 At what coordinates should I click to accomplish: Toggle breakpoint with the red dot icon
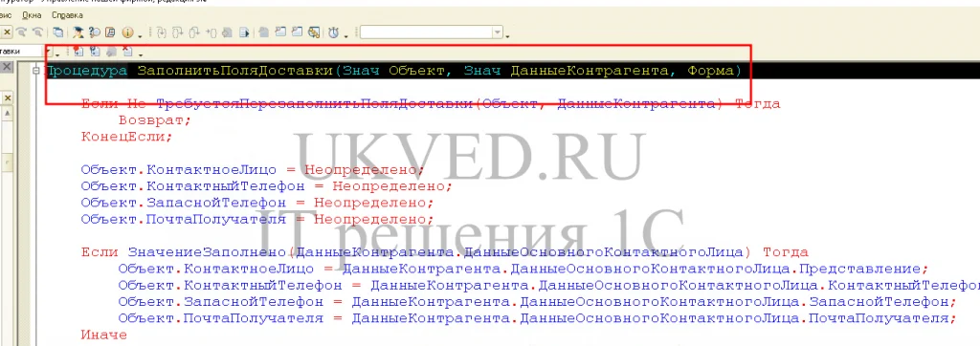[78, 52]
